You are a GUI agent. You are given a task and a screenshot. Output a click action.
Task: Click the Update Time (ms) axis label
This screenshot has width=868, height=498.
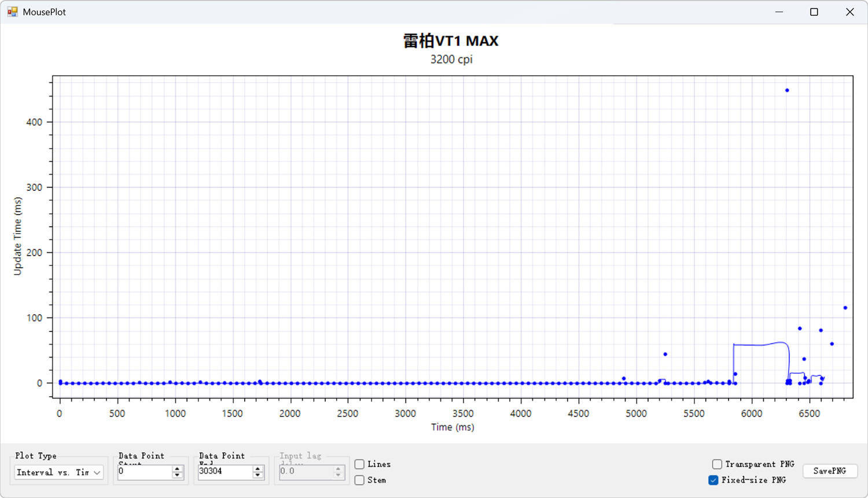pos(18,236)
